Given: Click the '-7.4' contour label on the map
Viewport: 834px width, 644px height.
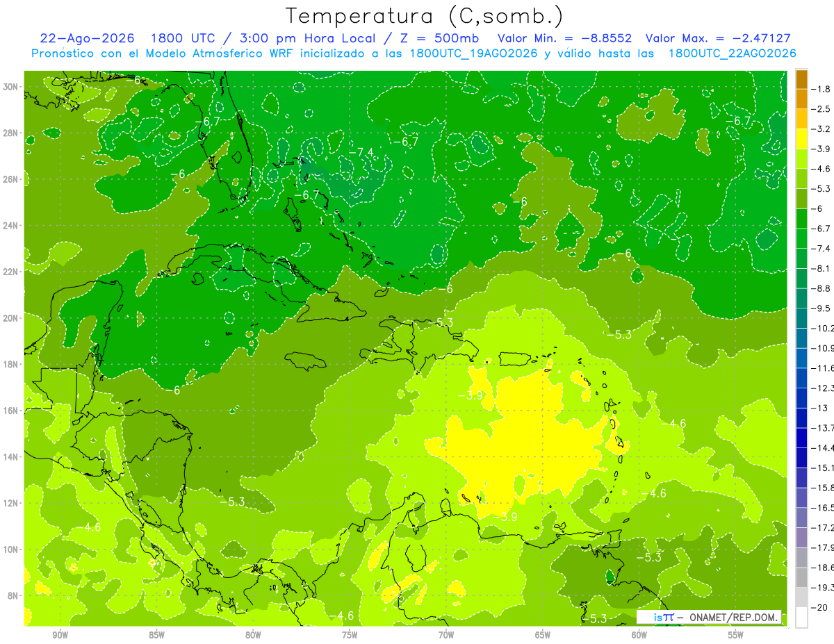Looking at the screenshot, I should [361, 152].
